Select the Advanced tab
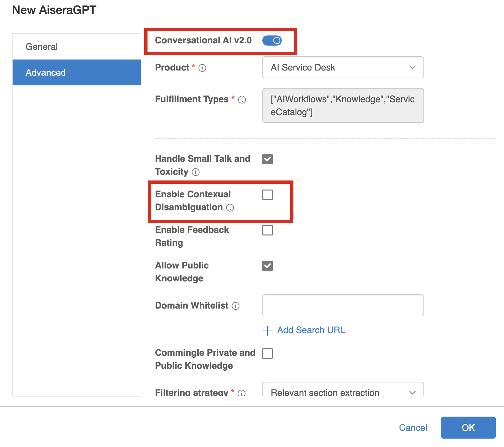 (77, 72)
